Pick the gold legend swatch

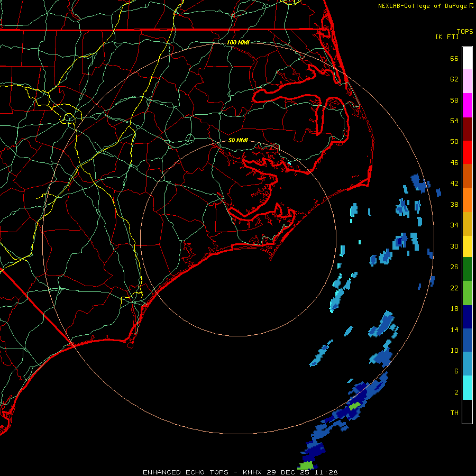[467, 224]
